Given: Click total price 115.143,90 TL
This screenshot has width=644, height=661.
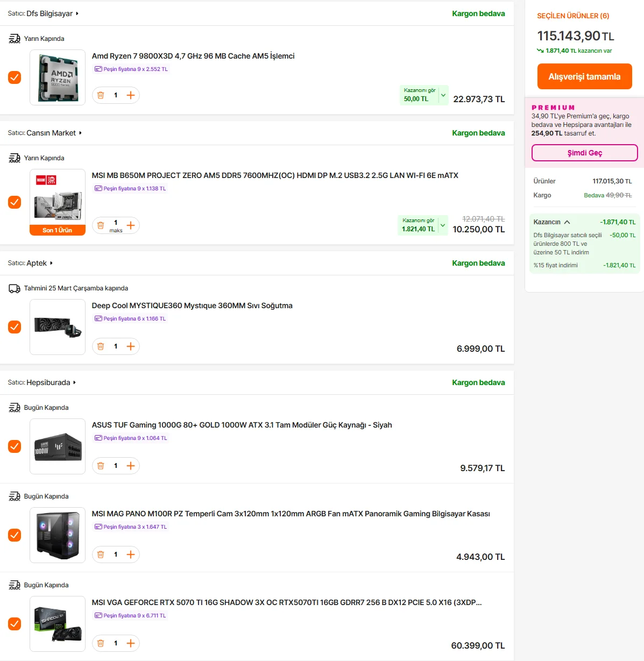Looking at the screenshot, I should (x=576, y=36).
